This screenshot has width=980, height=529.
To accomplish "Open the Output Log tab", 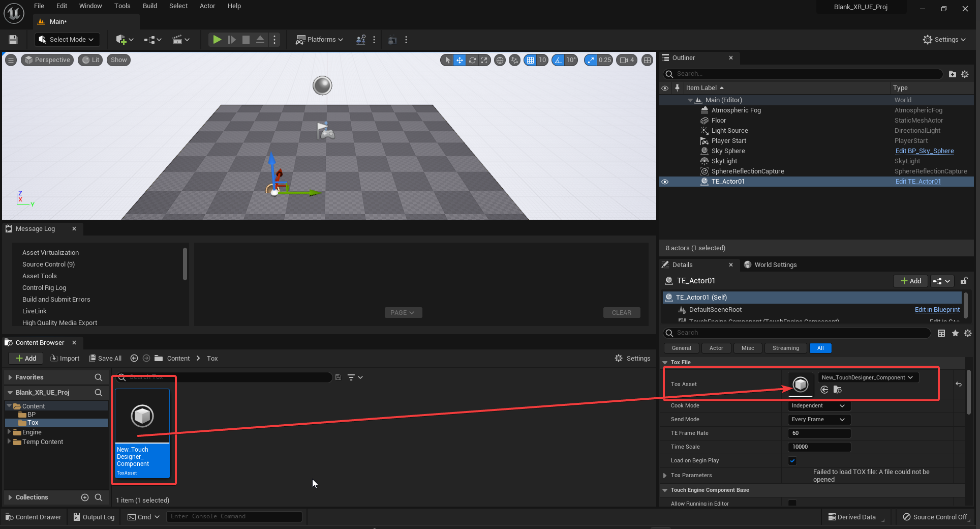I will pos(94,517).
